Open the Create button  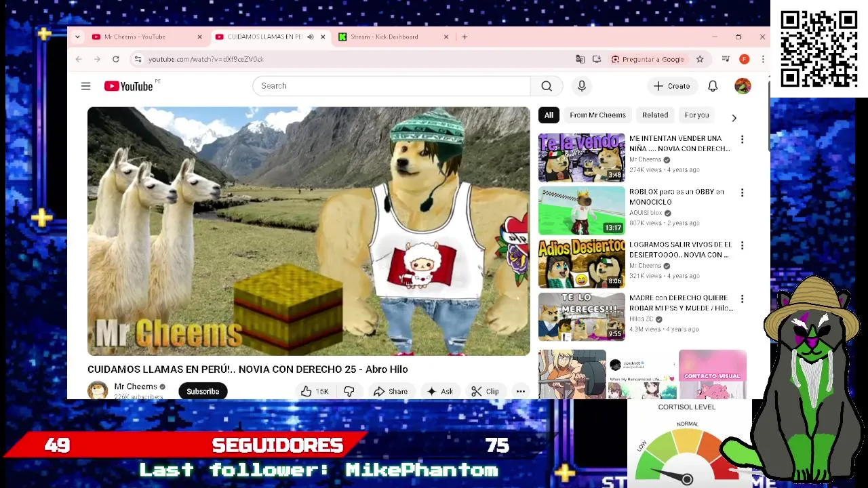pyautogui.click(x=671, y=86)
